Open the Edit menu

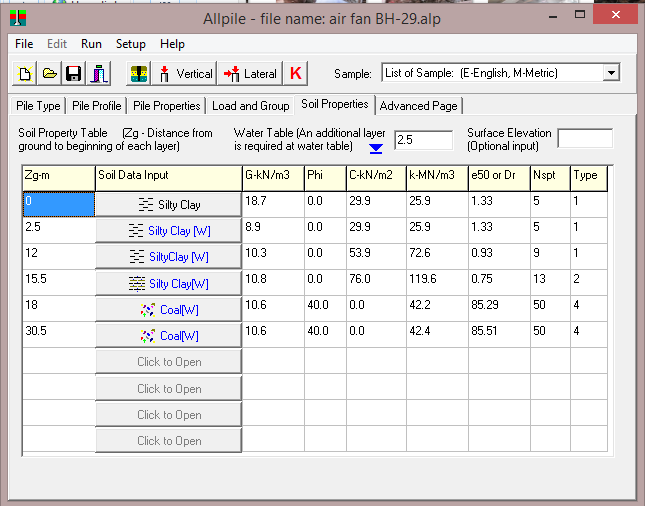(57, 44)
